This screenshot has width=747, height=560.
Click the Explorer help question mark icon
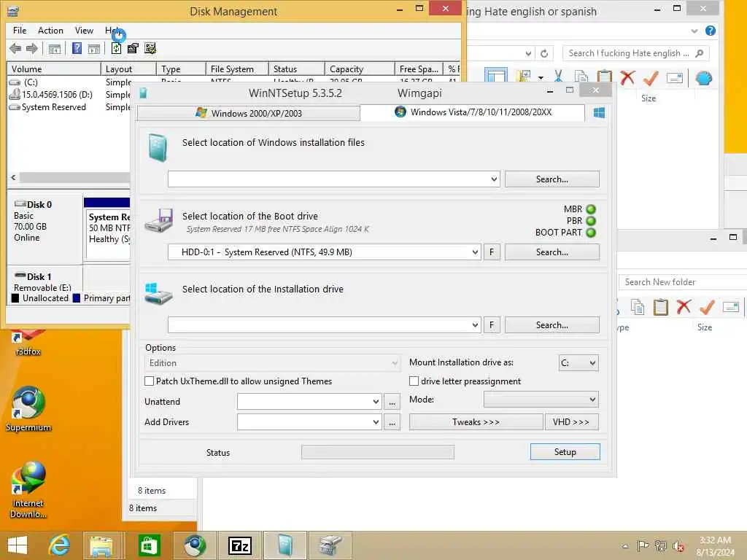tap(711, 31)
